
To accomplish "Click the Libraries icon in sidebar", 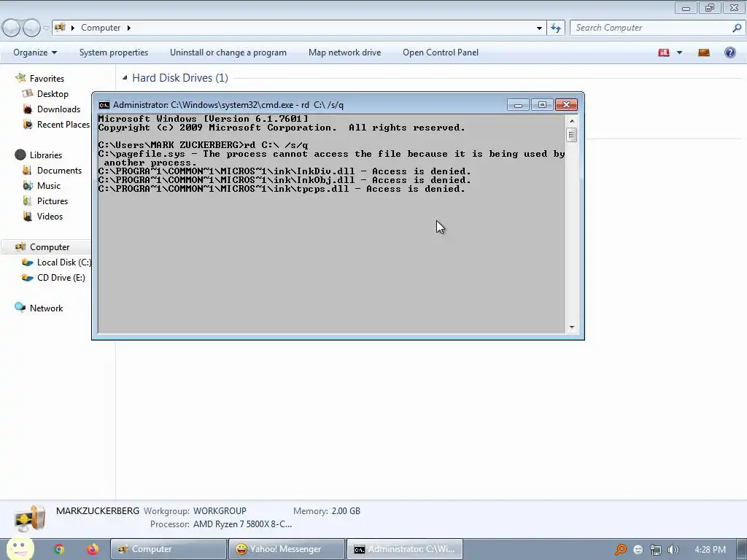I will click(20, 155).
